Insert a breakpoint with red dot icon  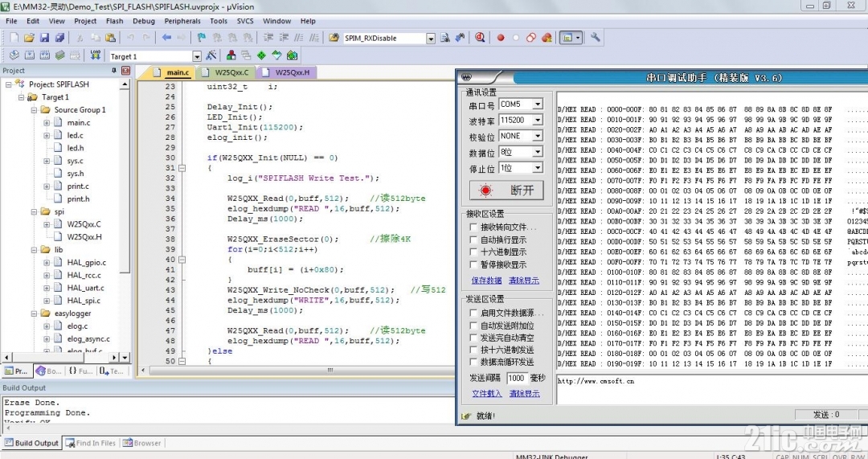[x=501, y=38]
